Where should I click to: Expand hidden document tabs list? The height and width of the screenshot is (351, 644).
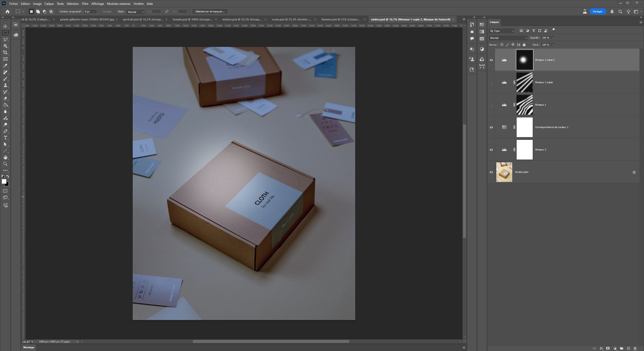pyautogui.click(x=464, y=19)
